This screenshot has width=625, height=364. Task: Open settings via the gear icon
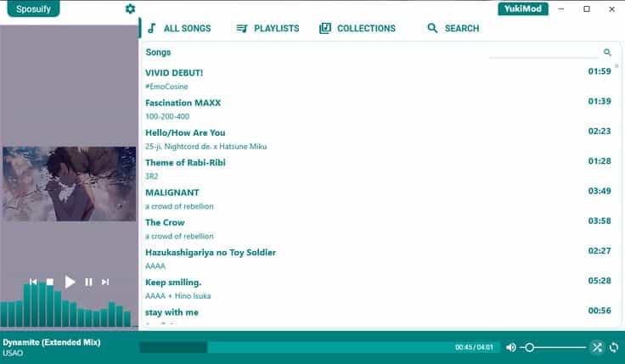tap(130, 9)
